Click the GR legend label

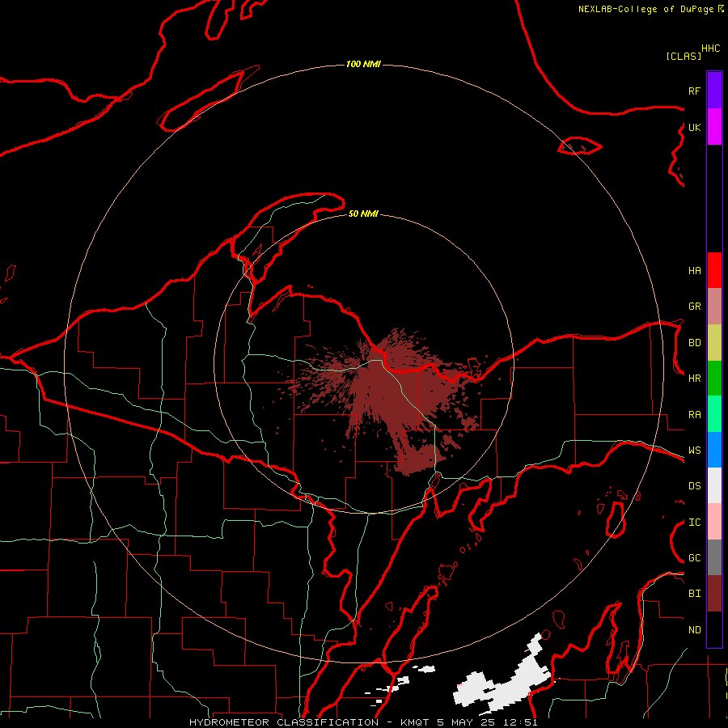coord(694,307)
